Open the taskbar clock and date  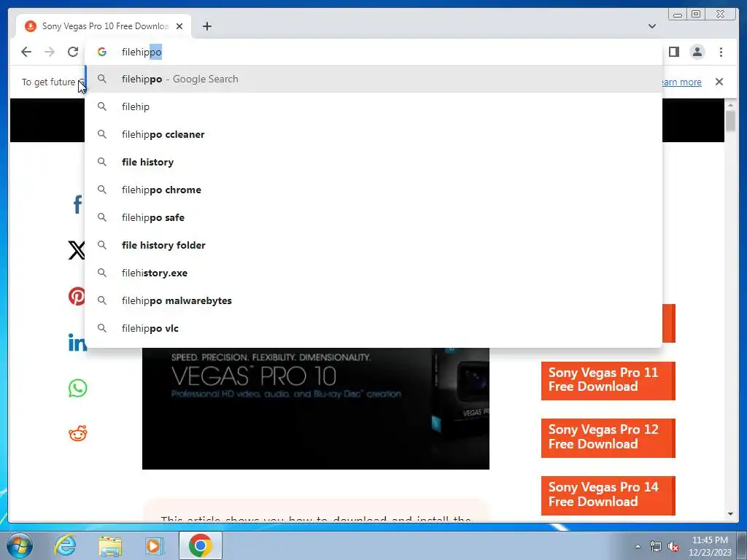(x=710, y=546)
